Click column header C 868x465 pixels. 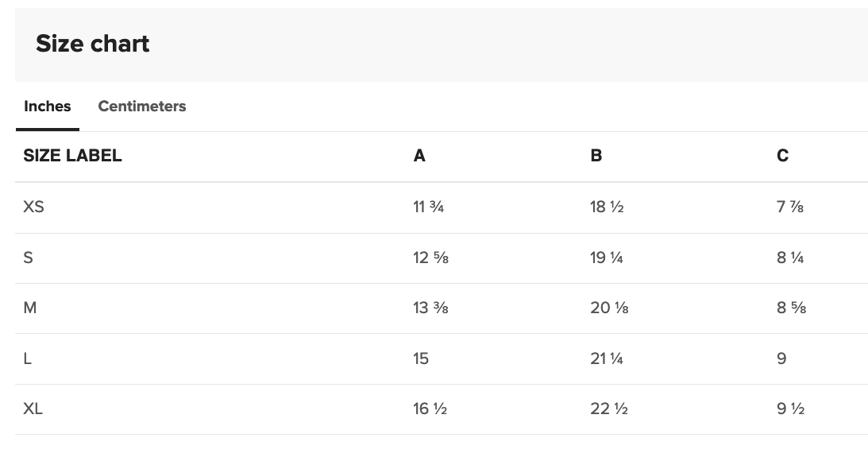pyautogui.click(x=782, y=156)
